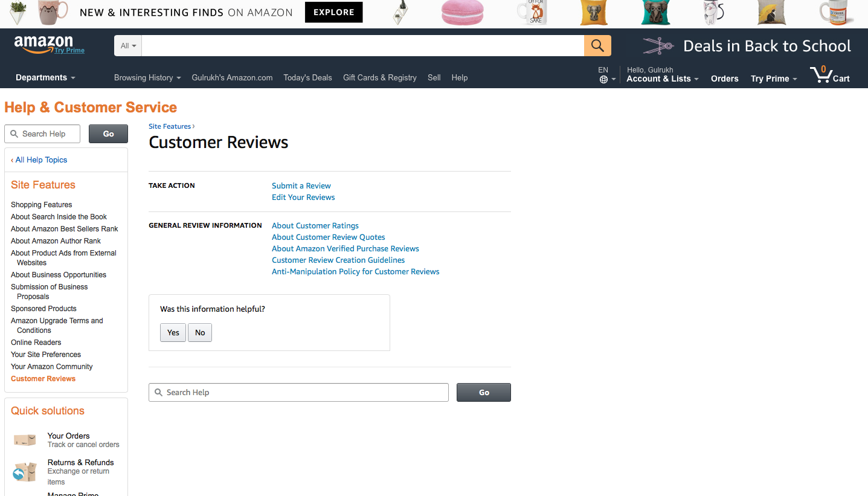The height and width of the screenshot is (496, 868).
Task: Open About Product Ads from External Websites
Action: click(x=63, y=258)
